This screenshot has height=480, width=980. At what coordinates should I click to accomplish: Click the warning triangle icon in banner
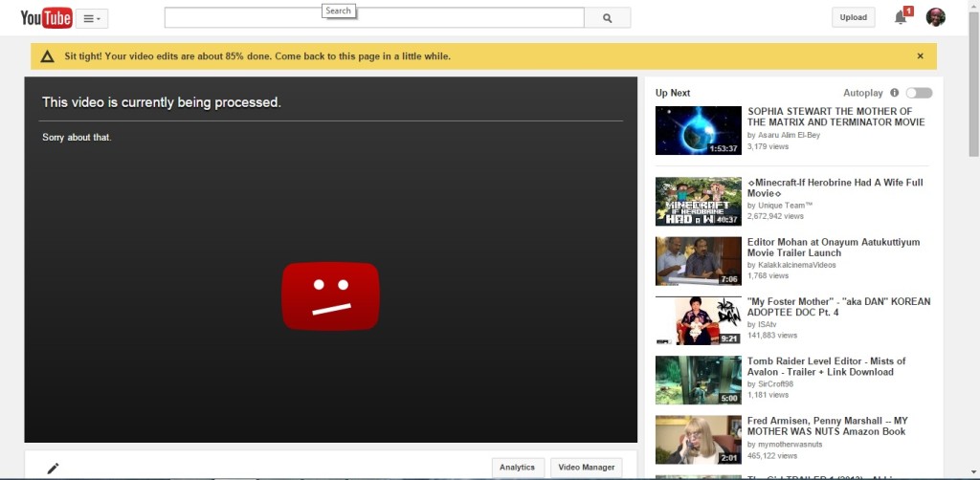(x=48, y=56)
